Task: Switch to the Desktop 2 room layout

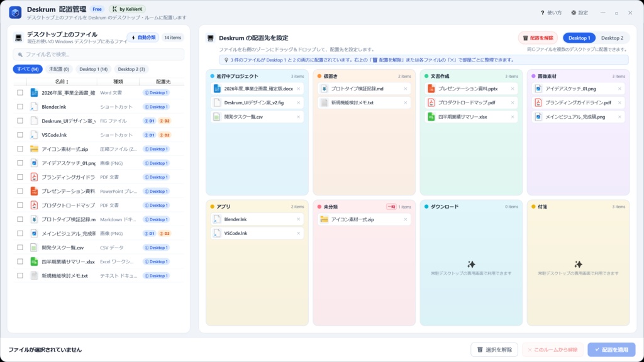Action: [612, 38]
